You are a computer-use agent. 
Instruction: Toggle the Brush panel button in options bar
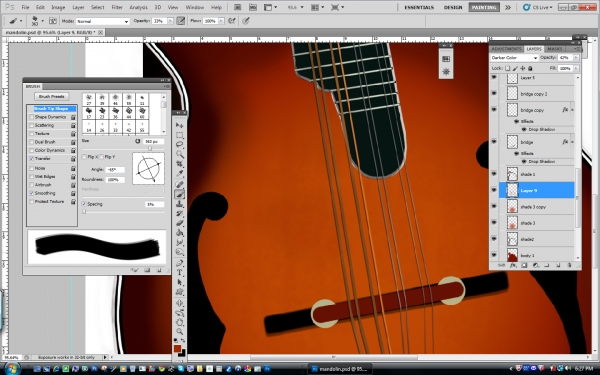(53, 21)
